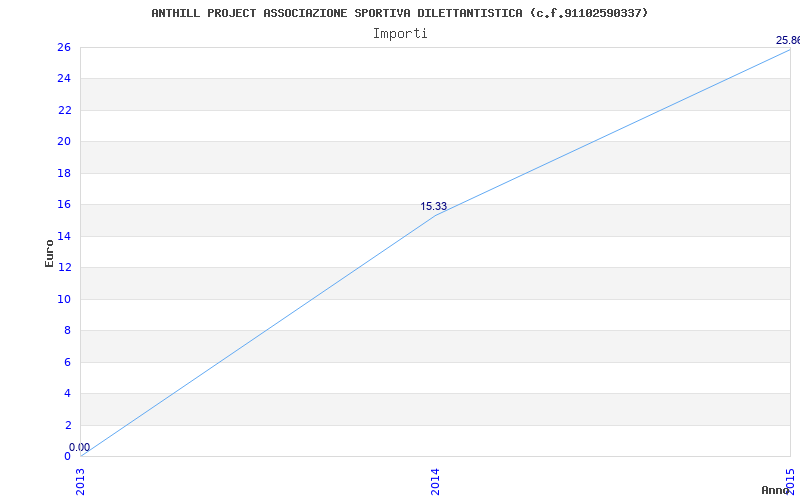This screenshot has width=800, height=500.
Task: Click the y-axis value 20
Action: click(64, 141)
